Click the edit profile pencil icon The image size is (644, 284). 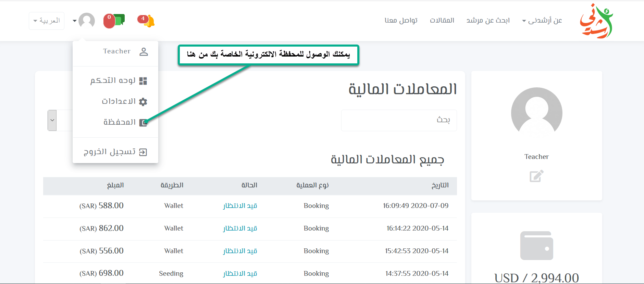pyautogui.click(x=536, y=176)
